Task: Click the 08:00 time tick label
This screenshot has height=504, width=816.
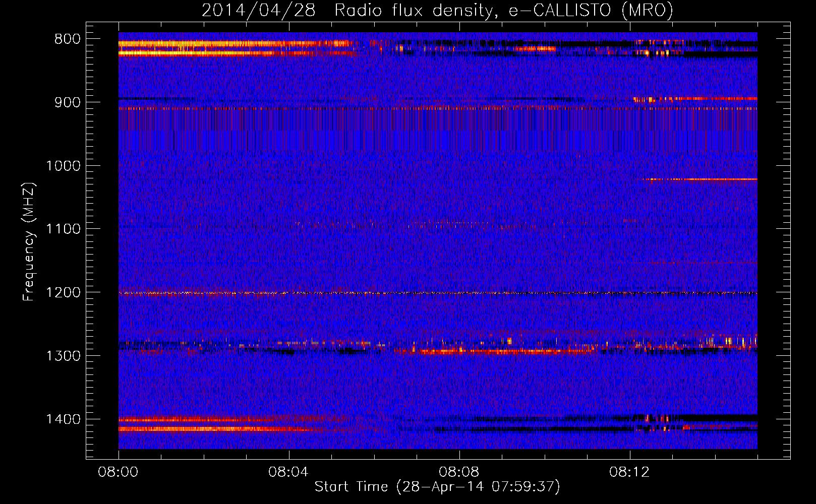Action: tap(118, 472)
